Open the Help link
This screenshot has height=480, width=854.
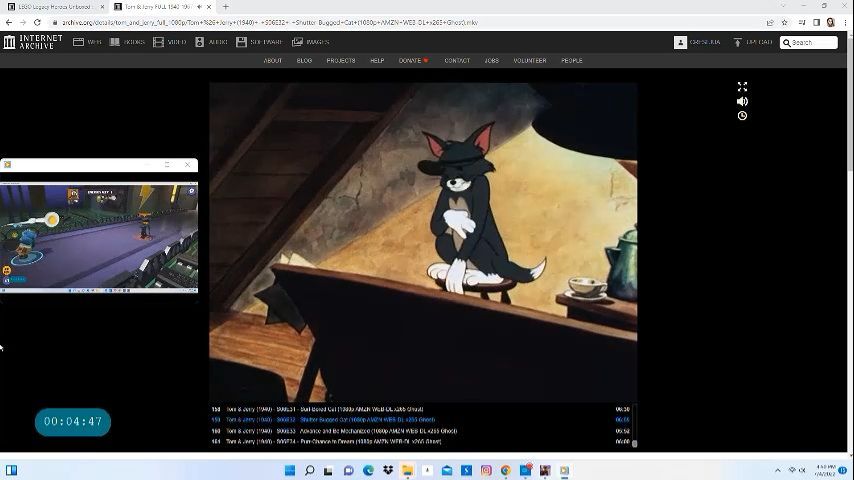[x=377, y=60]
